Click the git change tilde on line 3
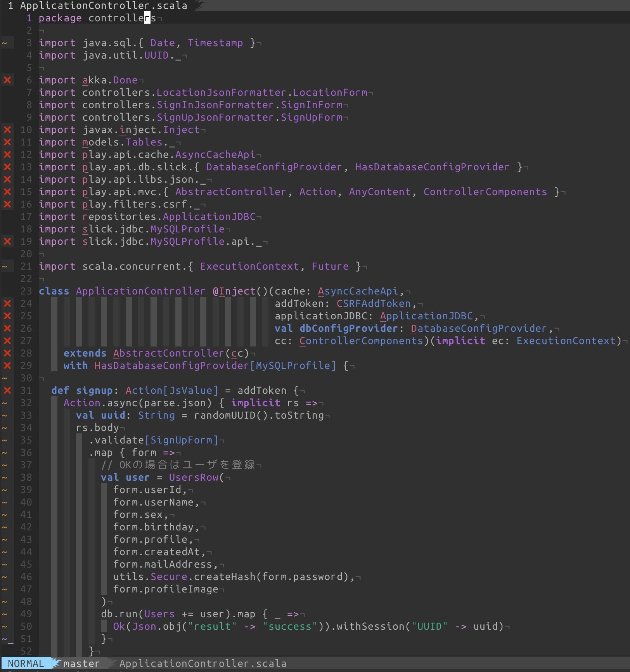630x672 pixels. pyautogui.click(x=5, y=43)
